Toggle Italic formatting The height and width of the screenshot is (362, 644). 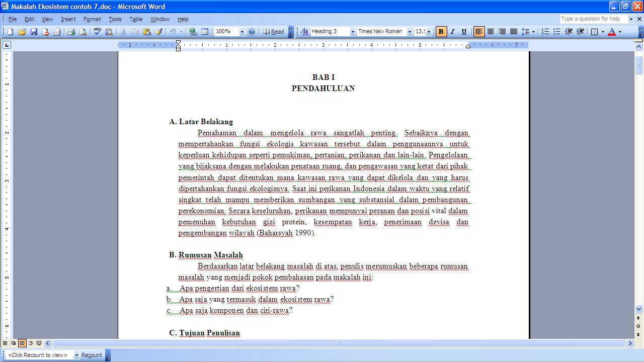(x=452, y=32)
